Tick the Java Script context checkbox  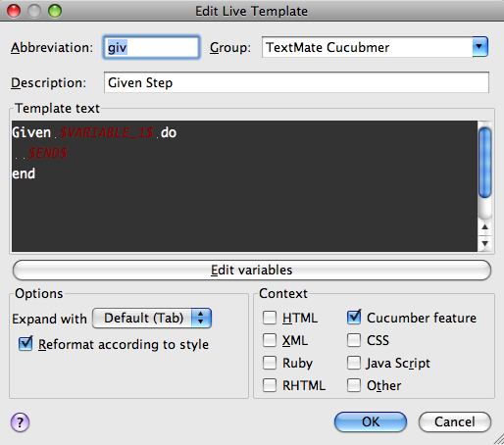pyautogui.click(x=354, y=363)
